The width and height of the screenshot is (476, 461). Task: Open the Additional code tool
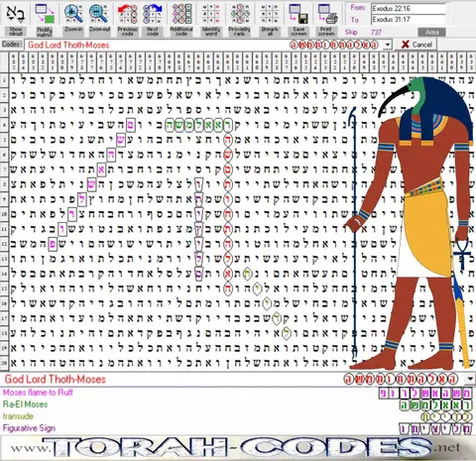tap(181, 19)
